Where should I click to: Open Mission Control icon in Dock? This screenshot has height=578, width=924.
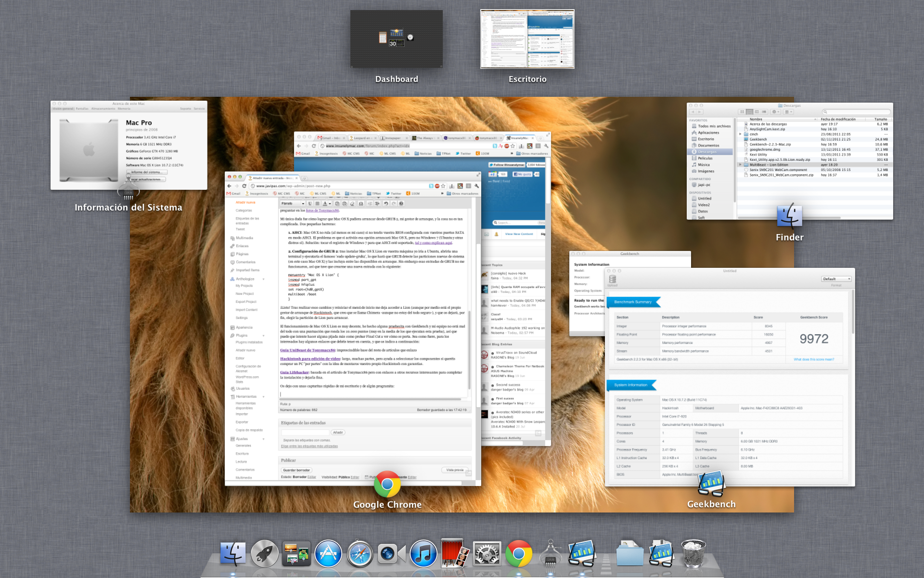click(296, 553)
